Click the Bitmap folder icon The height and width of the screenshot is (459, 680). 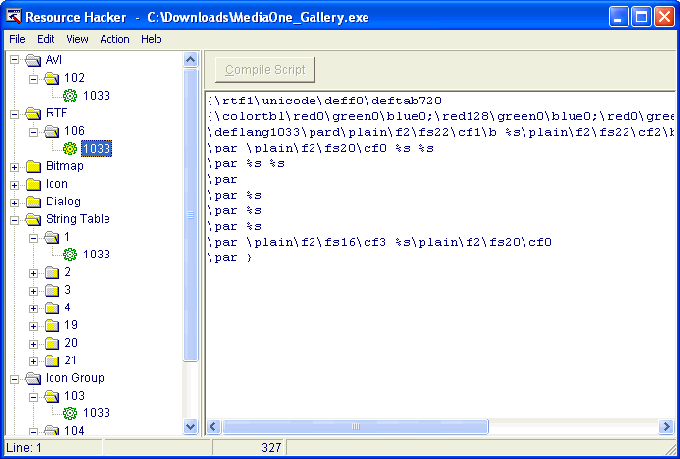coord(33,166)
